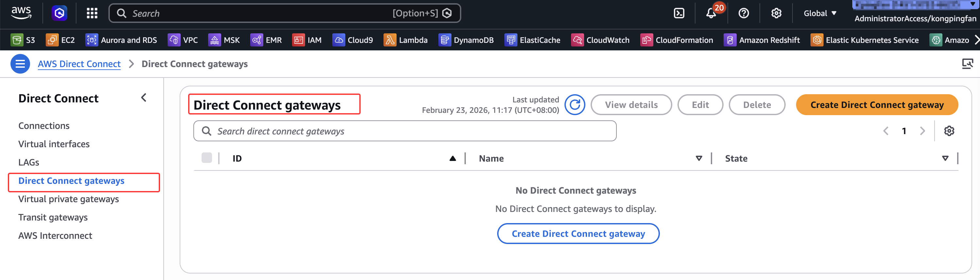Open the Global region dropdown
This screenshot has height=280, width=980.
(x=820, y=13)
